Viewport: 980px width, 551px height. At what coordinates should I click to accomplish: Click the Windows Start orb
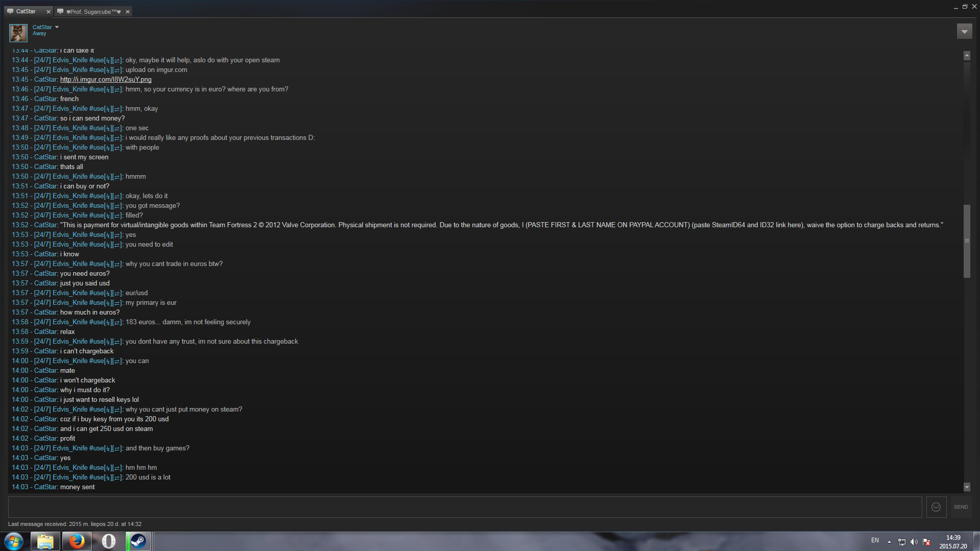[14, 541]
